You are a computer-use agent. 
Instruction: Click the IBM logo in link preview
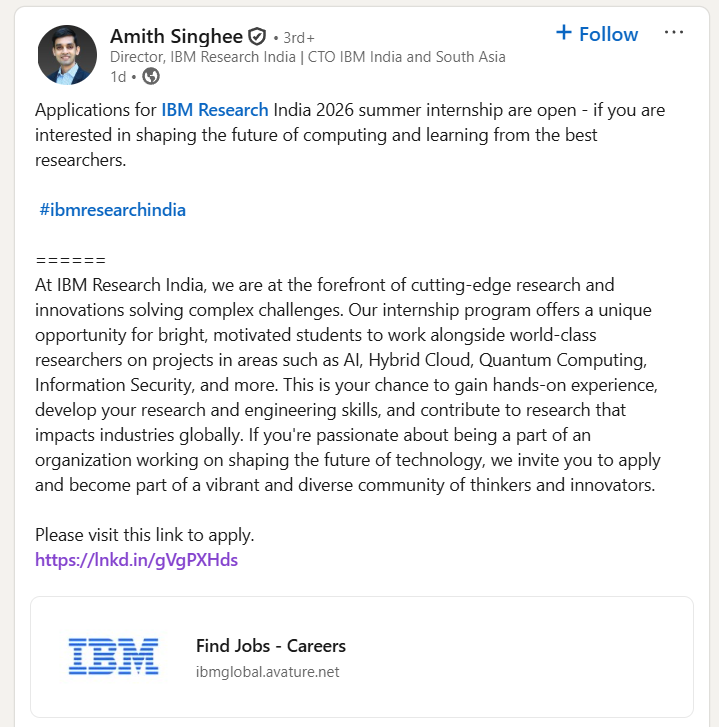coord(113,656)
